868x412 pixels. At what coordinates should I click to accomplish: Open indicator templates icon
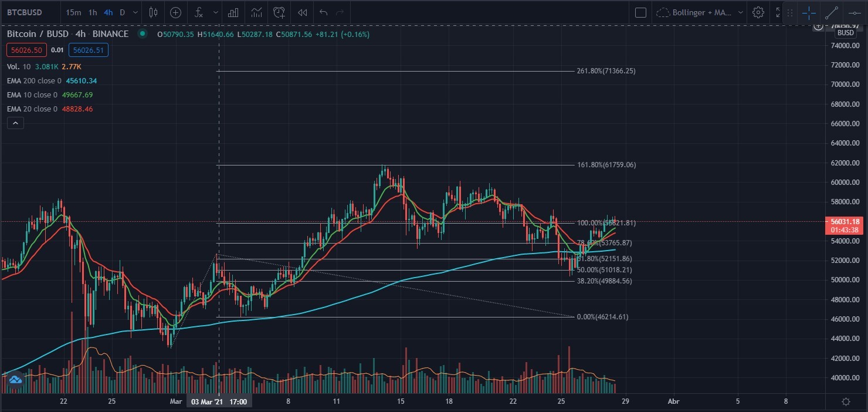point(256,12)
